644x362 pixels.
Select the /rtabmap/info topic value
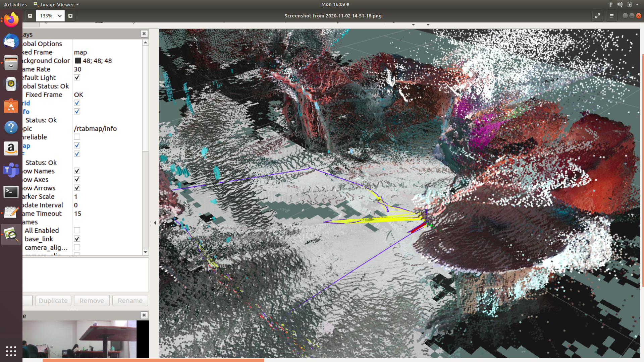point(95,128)
